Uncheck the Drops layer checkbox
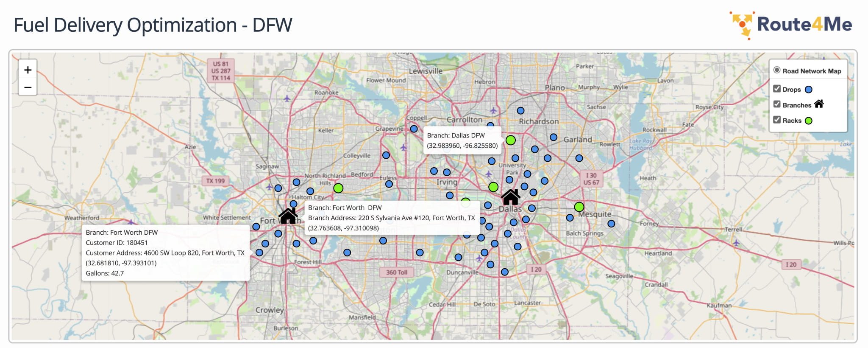The width and height of the screenshot is (868, 348). click(777, 89)
